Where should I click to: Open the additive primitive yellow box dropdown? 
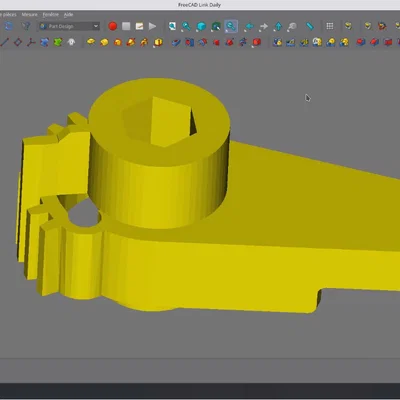point(158,42)
